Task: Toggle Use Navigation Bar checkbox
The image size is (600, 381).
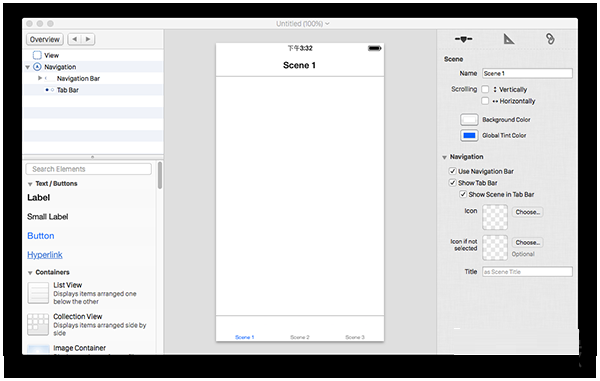Action: (452, 171)
